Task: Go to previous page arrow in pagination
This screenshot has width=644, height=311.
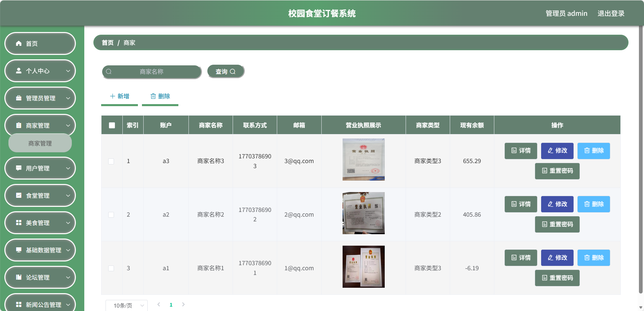Action: [x=158, y=305]
